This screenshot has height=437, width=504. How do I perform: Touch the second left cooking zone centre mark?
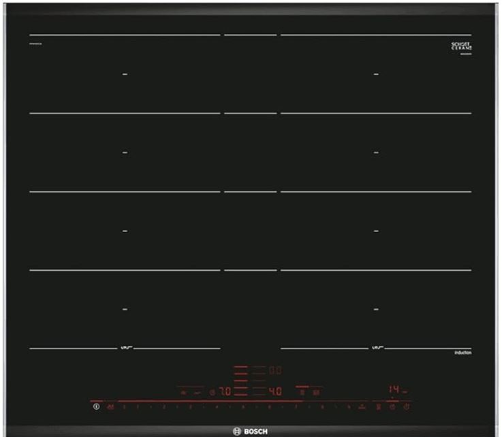pyautogui.click(x=125, y=152)
